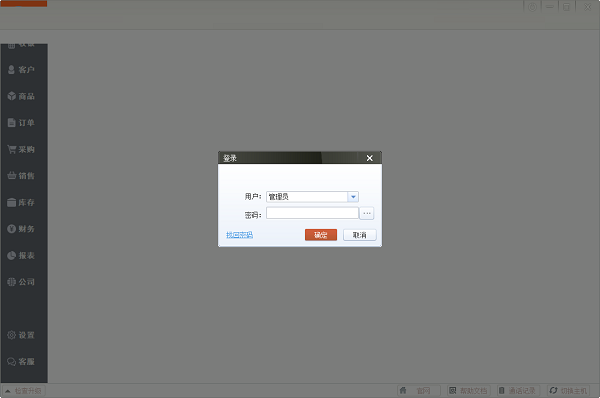Close the 登录 login dialog

click(369, 158)
